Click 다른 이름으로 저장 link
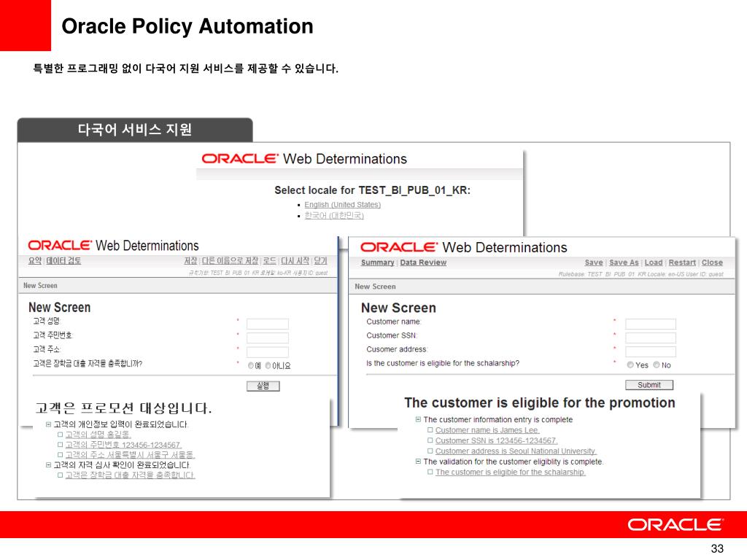Screen dimensions: 747x560 coord(230,260)
